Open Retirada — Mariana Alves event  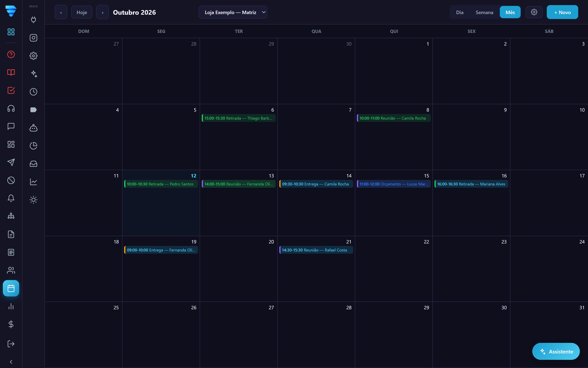click(471, 184)
